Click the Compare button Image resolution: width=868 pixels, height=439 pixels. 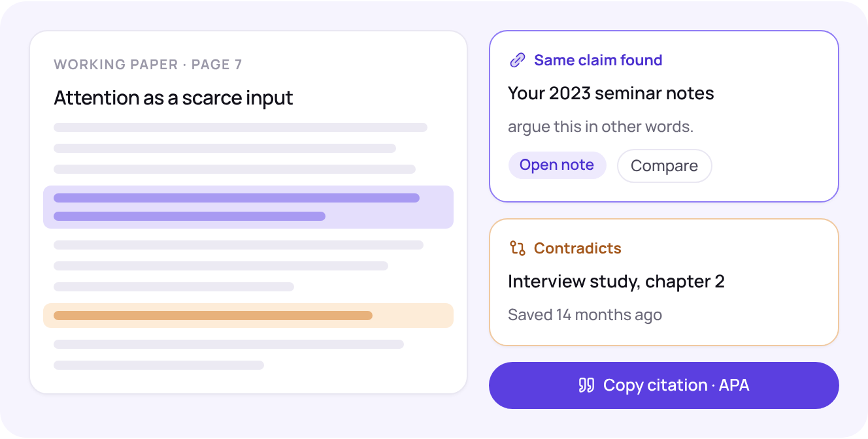(664, 166)
